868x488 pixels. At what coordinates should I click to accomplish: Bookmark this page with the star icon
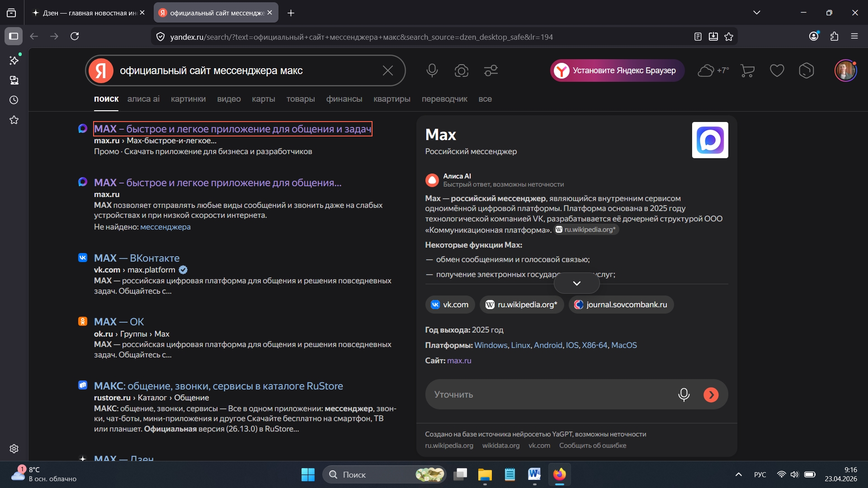click(729, 37)
